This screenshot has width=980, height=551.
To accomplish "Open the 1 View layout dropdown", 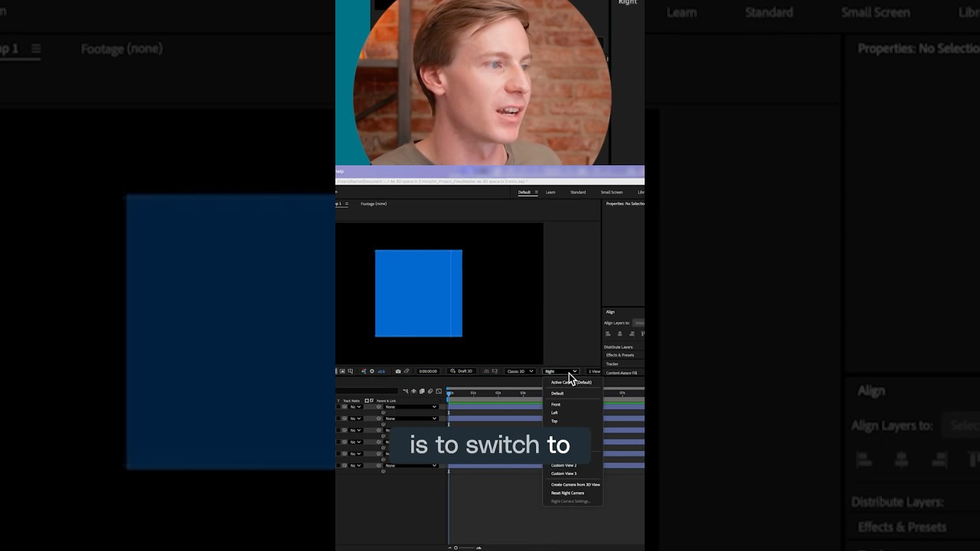I will 594,371.
